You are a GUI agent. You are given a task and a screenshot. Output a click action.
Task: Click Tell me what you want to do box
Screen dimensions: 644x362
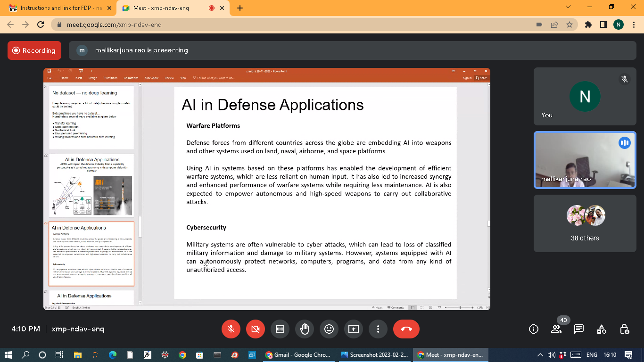(214, 78)
